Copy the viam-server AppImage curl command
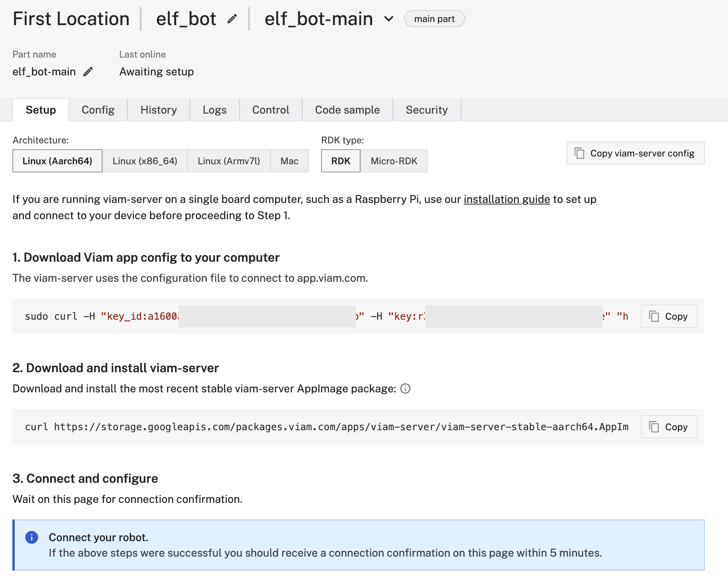This screenshot has width=728, height=586. 669,427
